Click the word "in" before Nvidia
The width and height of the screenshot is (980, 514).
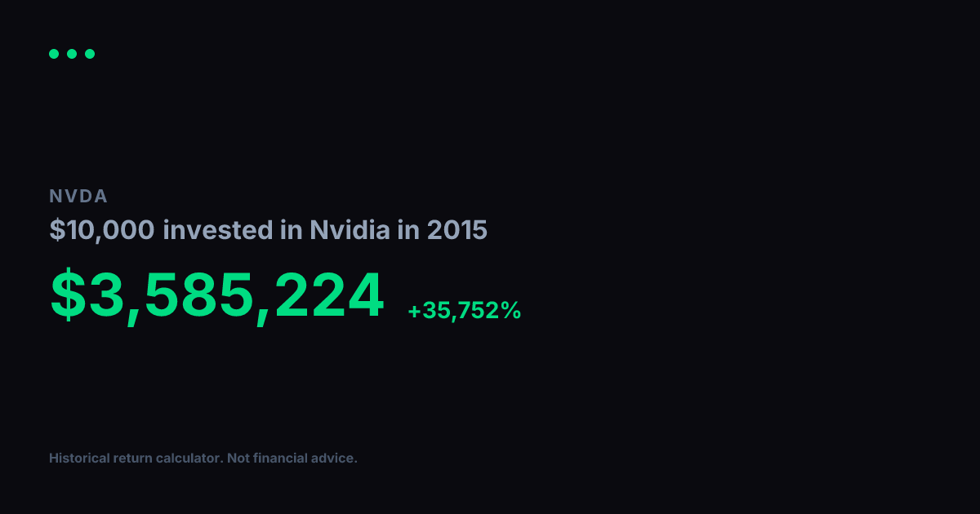pyautogui.click(x=292, y=230)
